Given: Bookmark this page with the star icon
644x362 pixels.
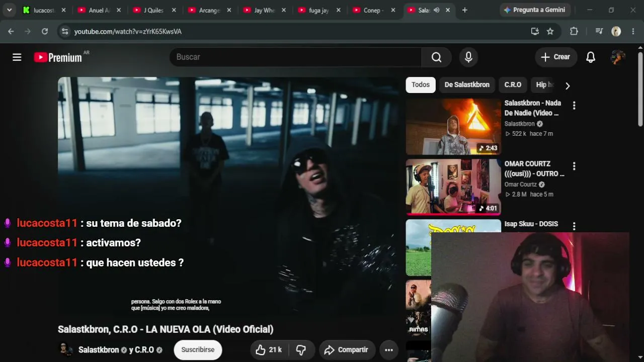Looking at the screenshot, I should pyautogui.click(x=550, y=31).
